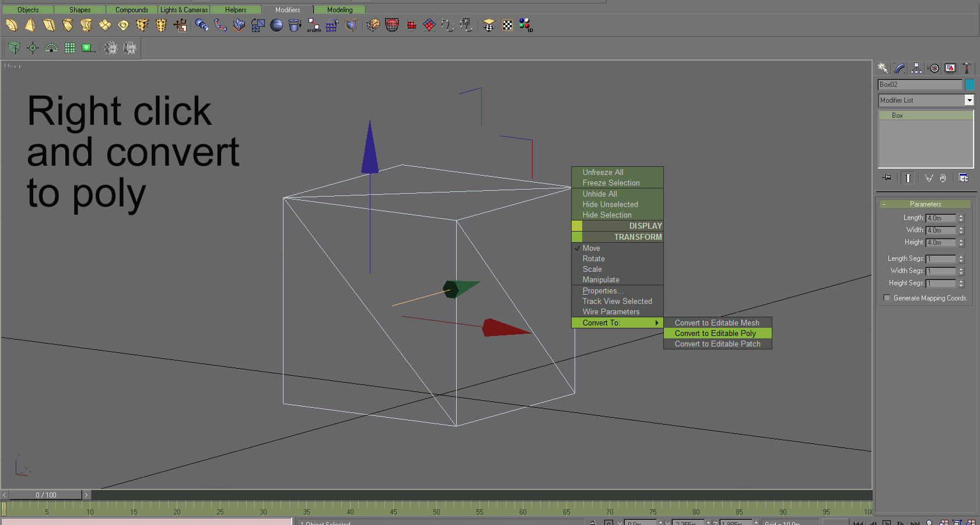Toggle Pin Stack under modifier list
The image size is (980, 525).
pyautogui.click(x=887, y=178)
